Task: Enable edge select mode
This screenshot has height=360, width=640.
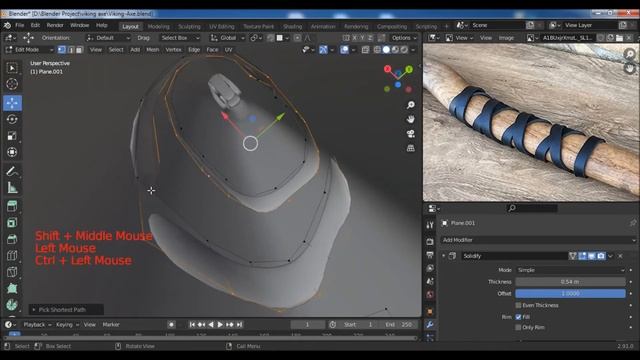Action: [x=71, y=50]
